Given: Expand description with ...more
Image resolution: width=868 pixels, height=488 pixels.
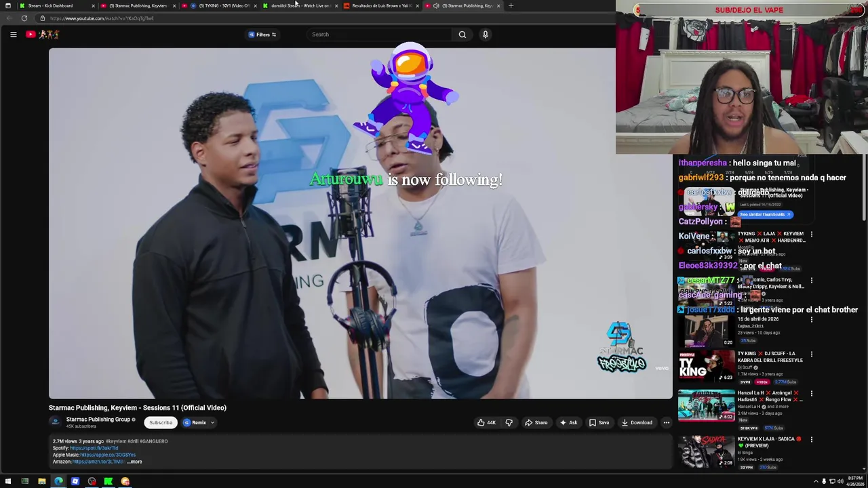Looking at the screenshot, I should (135, 462).
